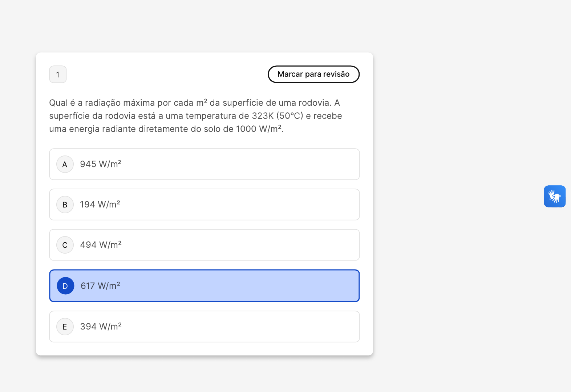
Task: Select the letter B option circle
Action: (65, 205)
